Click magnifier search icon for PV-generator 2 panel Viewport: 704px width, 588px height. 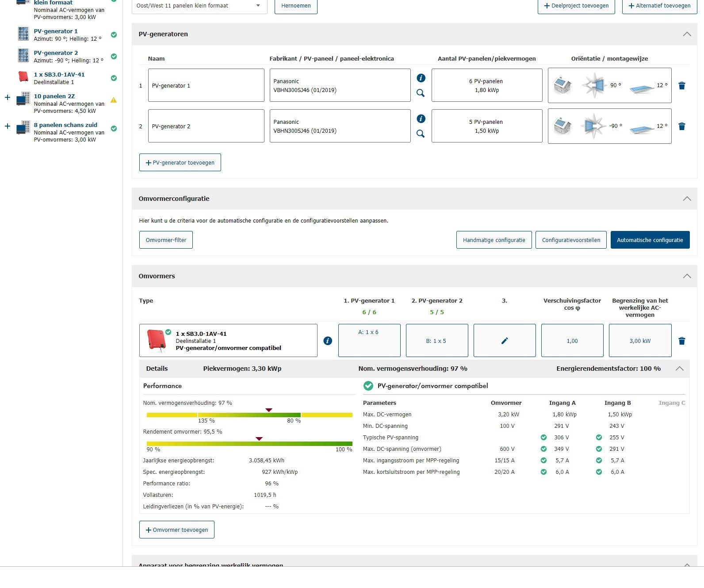[x=421, y=134]
